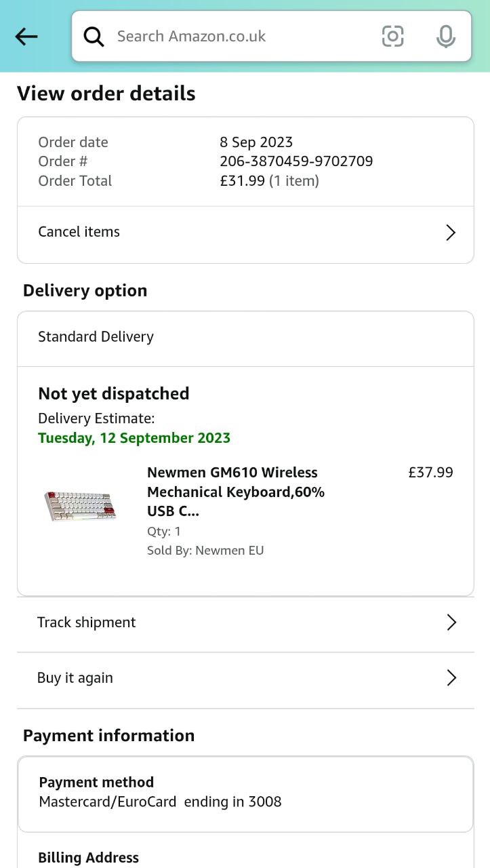Tap the Standard Delivery option row
Screen dimensions: 490x868
96,337
